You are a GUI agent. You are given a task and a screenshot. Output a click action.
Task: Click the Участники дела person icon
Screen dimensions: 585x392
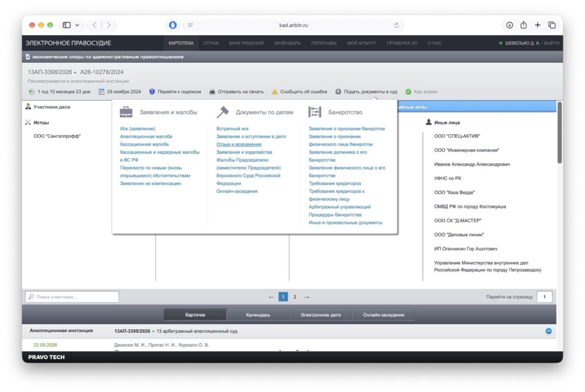click(x=28, y=107)
